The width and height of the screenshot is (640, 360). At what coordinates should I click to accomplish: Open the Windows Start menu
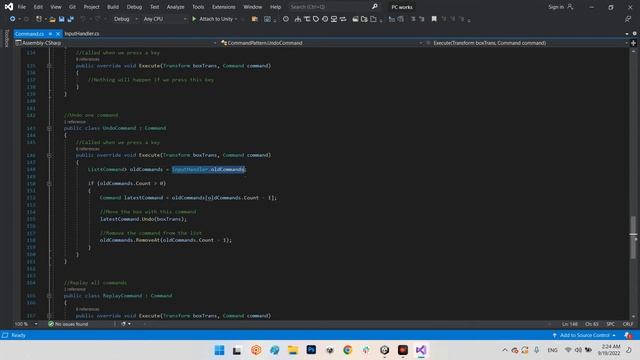click(219, 350)
